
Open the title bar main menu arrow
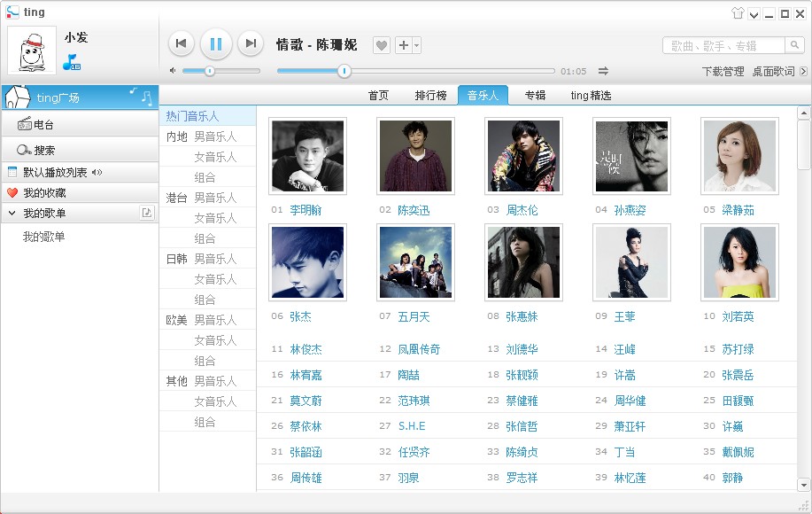(754, 13)
